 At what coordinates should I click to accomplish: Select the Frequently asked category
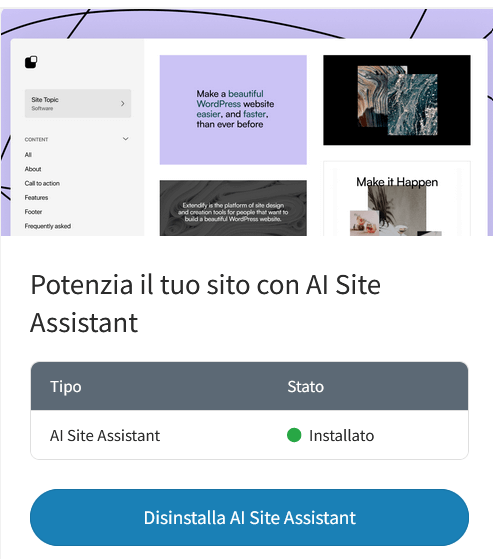point(48,226)
